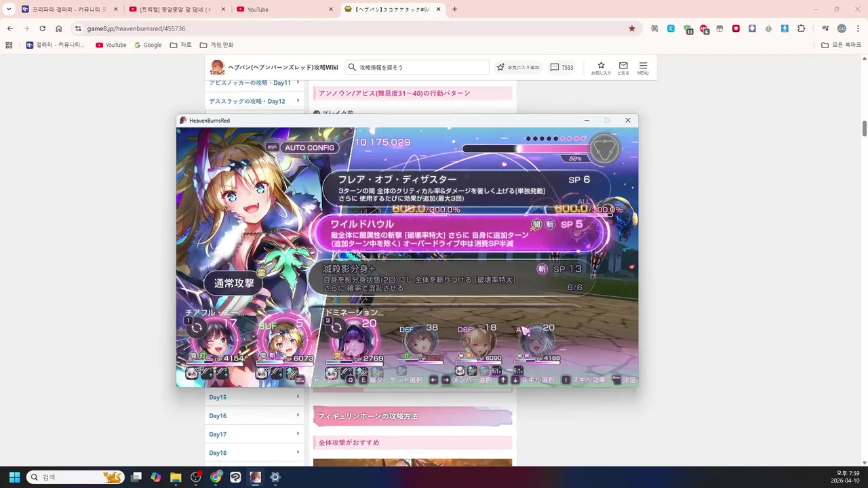Click the swap icon on slot 3 portrait
Viewport: 868px width, 488px height.
(x=336, y=328)
